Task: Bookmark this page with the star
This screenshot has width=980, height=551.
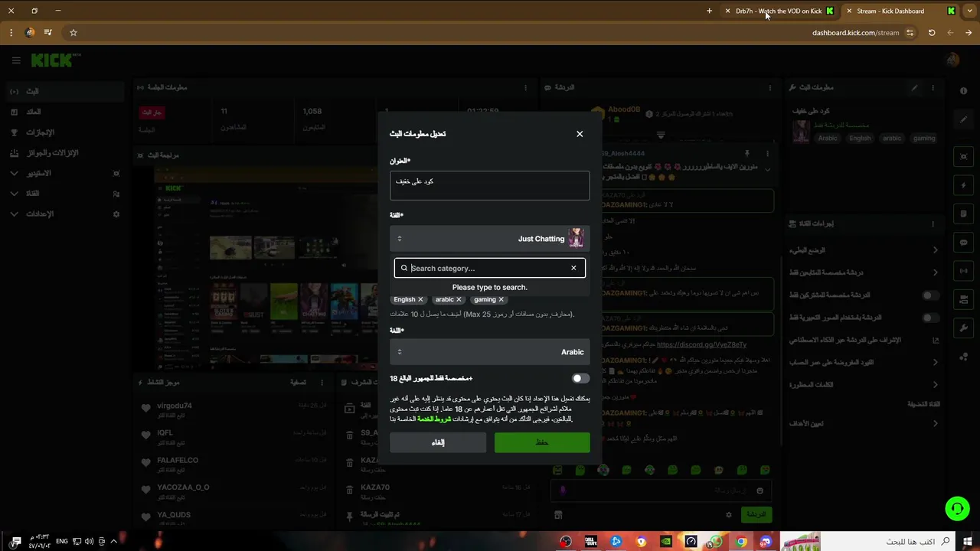Action: tap(73, 33)
